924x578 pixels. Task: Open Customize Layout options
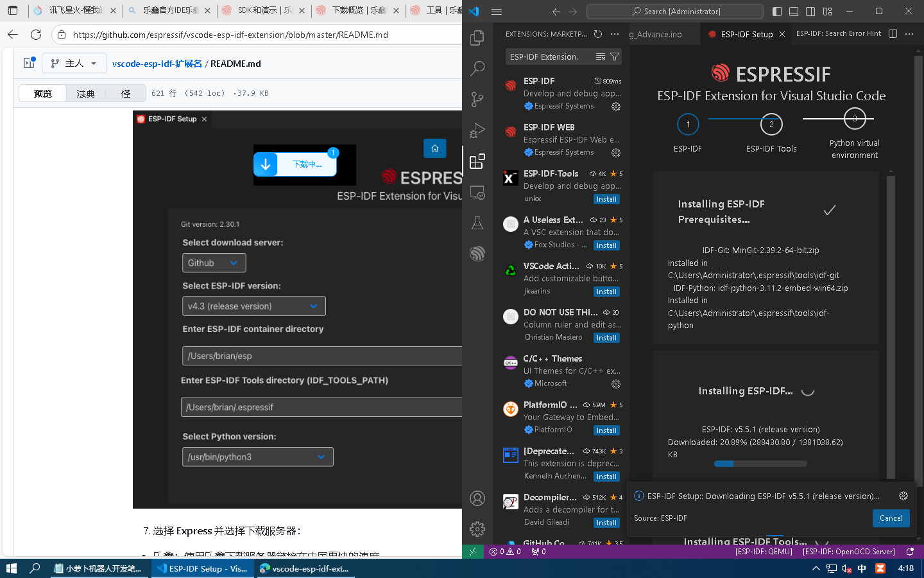[x=827, y=12]
